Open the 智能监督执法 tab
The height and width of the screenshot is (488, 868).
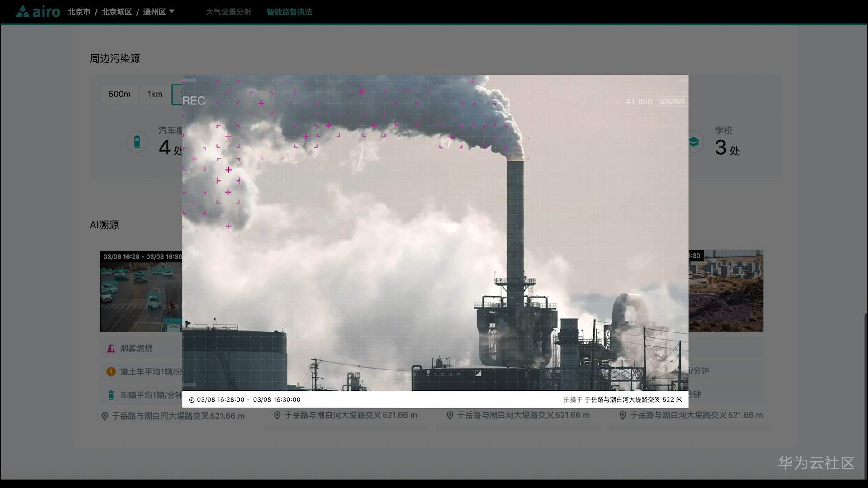pos(289,12)
